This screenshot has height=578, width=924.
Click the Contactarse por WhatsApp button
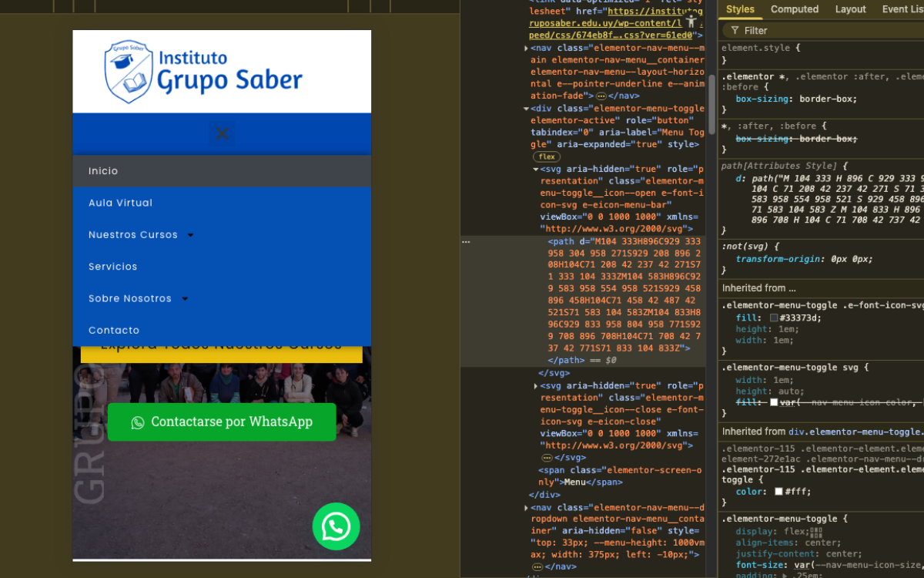(222, 422)
